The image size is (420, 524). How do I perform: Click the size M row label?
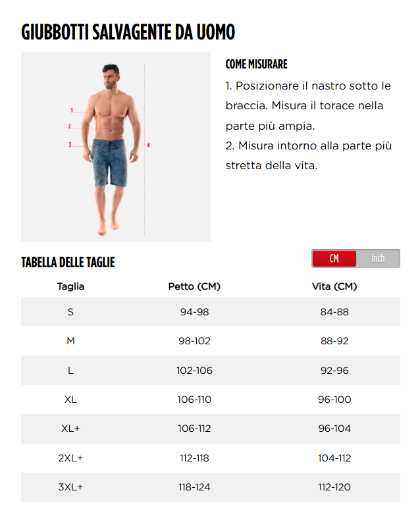(70, 341)
